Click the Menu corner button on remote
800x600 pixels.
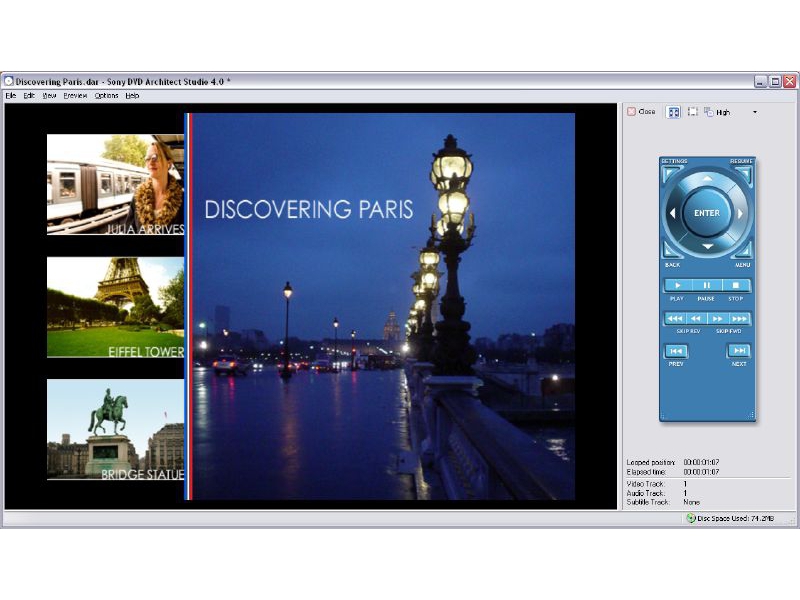(743, 251)
